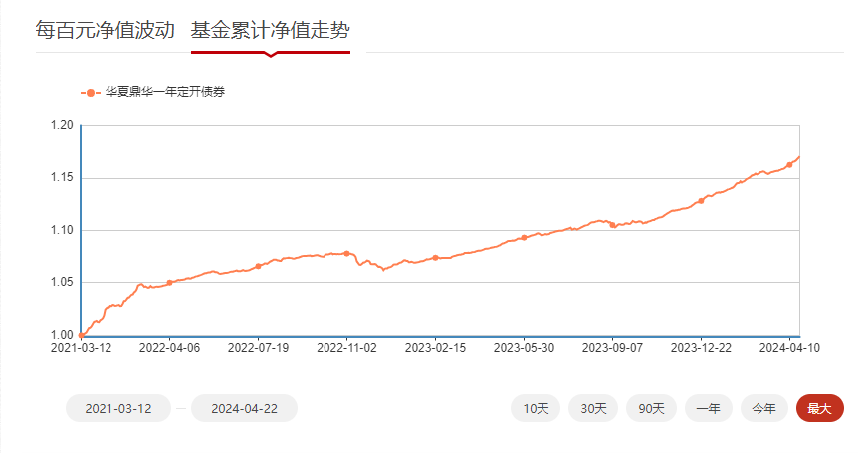This screenshot has height=453, width=868.
Task: Click the data point at 2022-04-06
Action: [x=169, y=283]
